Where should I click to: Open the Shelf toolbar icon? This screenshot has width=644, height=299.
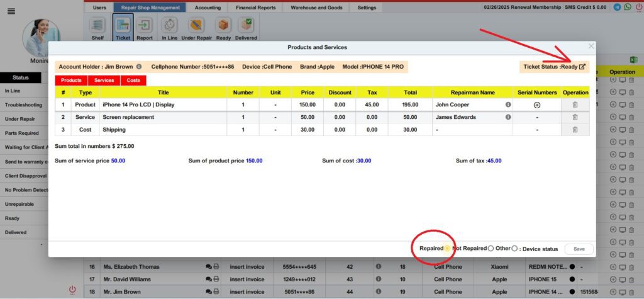point(97,26)
